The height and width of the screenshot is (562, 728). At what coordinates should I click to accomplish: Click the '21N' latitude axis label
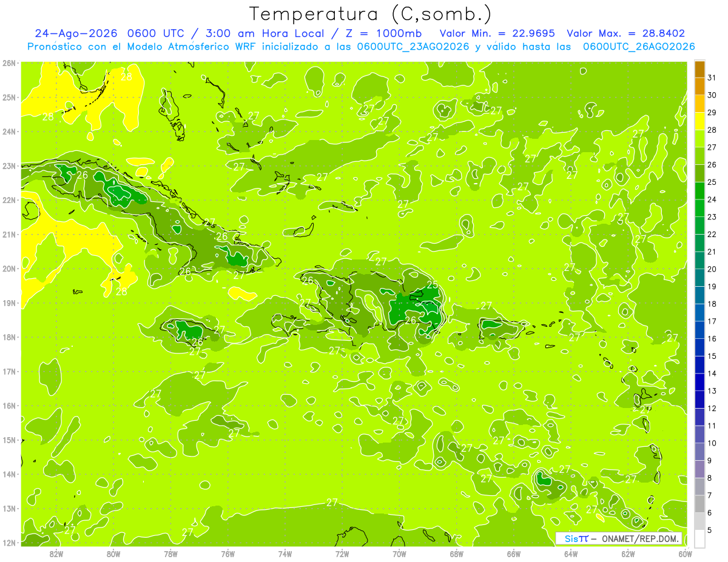8,234
